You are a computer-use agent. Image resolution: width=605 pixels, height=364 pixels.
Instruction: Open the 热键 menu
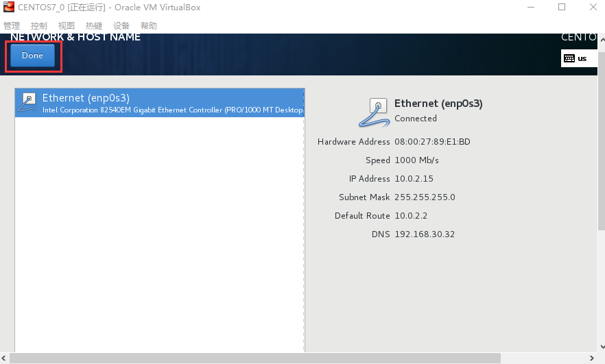pos(94,26)
